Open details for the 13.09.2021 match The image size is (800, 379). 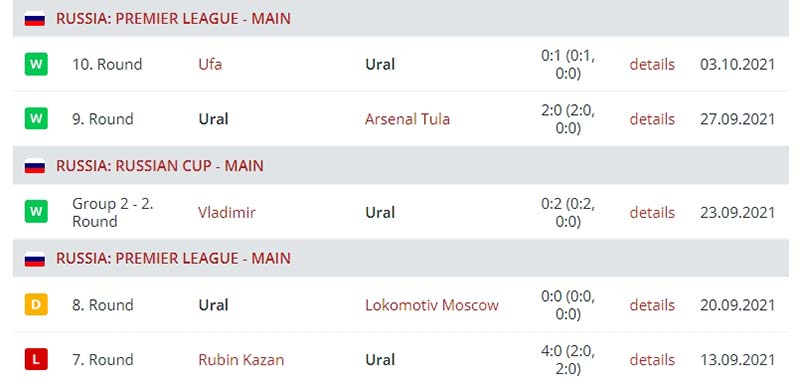click(652, 360)
